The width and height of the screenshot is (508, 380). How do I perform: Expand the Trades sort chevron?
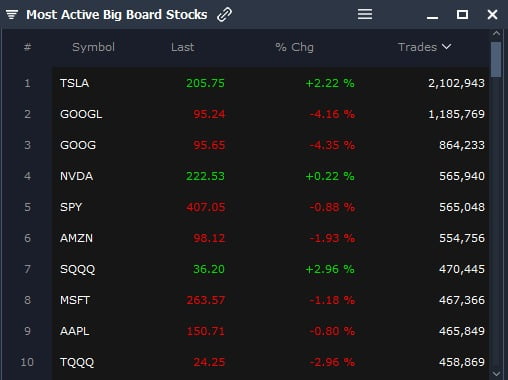(447, 47)
